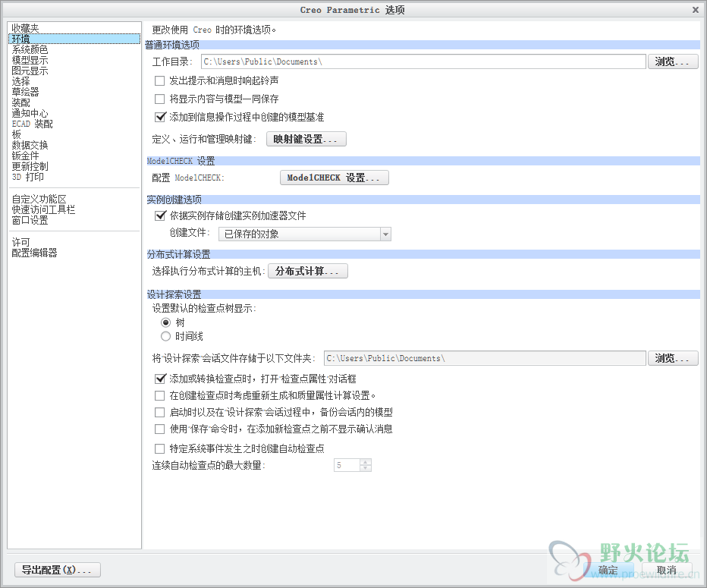Screen dimensions: 707x588
Task: Click the 工作目录 path field
Action: click(x=423, y=61)
